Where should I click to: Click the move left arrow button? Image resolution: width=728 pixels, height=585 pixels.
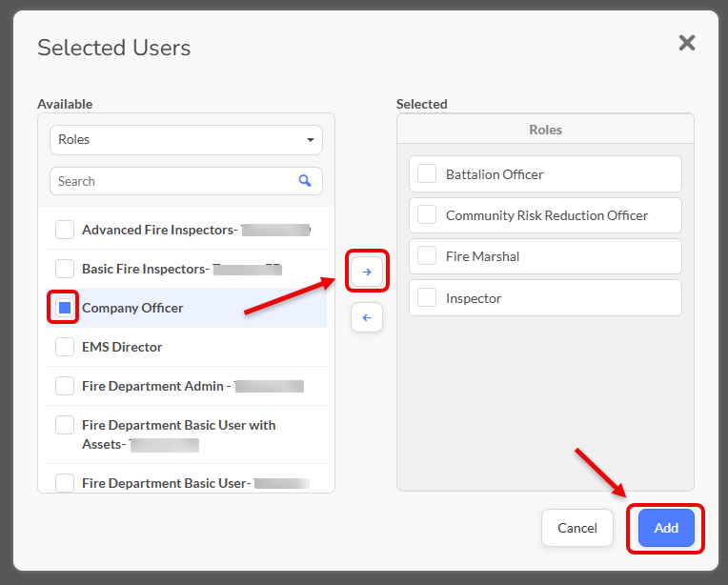367,317
